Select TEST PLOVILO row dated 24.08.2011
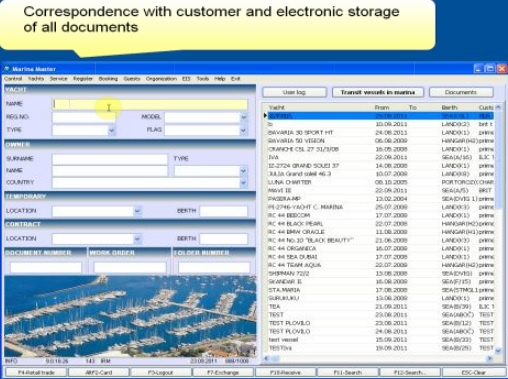Screen dimensions: 508x379 coord(380,331)
